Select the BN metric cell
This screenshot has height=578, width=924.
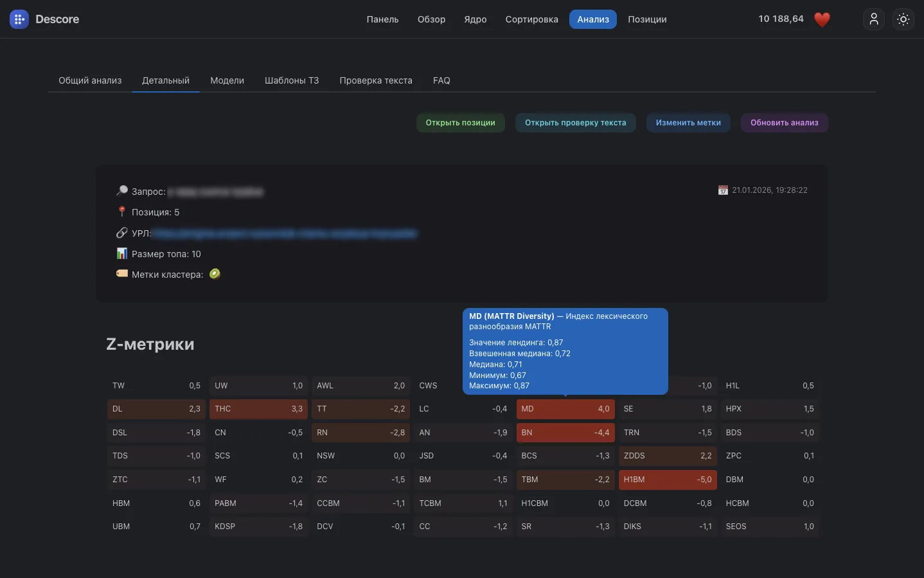(565, 433)
